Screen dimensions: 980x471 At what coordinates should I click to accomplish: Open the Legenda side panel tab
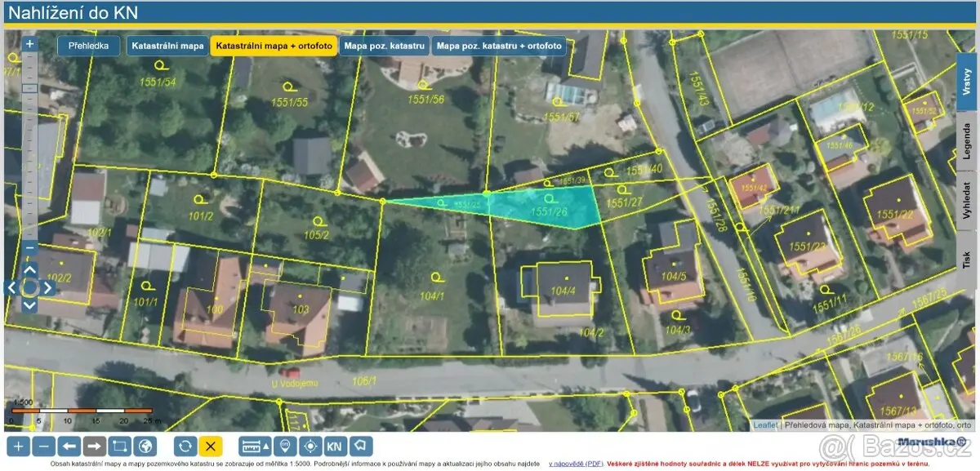[967, 140]
